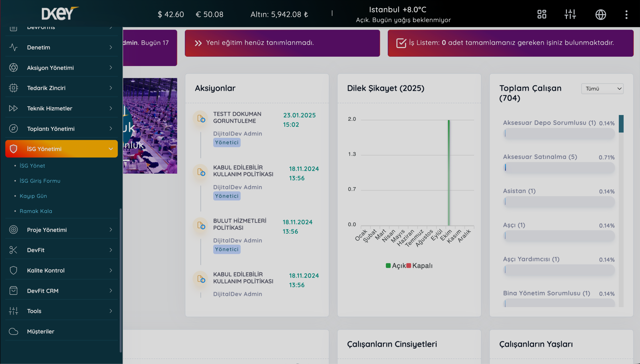Click TESTT DOKUMAN GORUNTULEME document icon
The width and height of the screenshot is (640, 364).
[x=201, y=118]
